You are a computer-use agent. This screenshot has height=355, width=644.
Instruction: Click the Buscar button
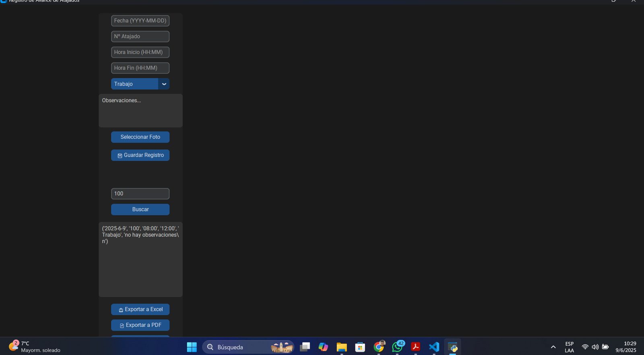(140, 209)
